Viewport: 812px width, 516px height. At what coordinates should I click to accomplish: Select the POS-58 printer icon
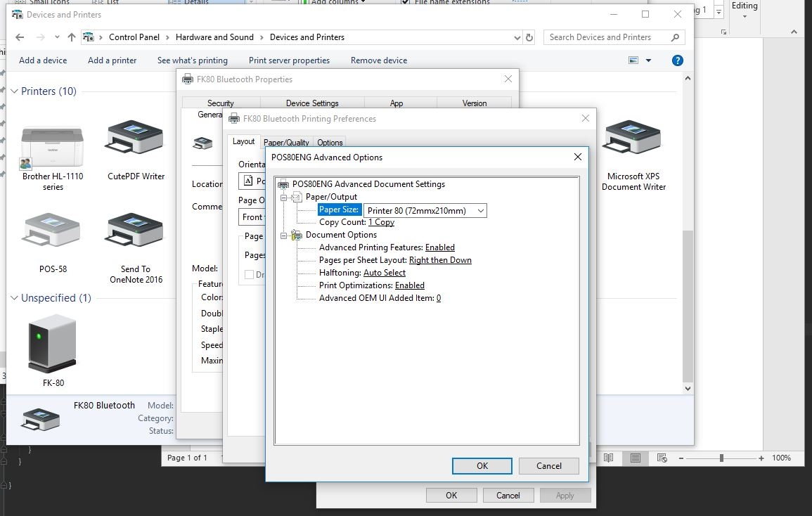point(53,231)
